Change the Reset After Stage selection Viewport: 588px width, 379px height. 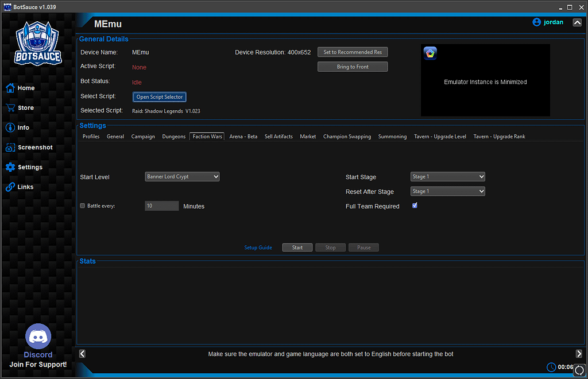pos(447,191)
